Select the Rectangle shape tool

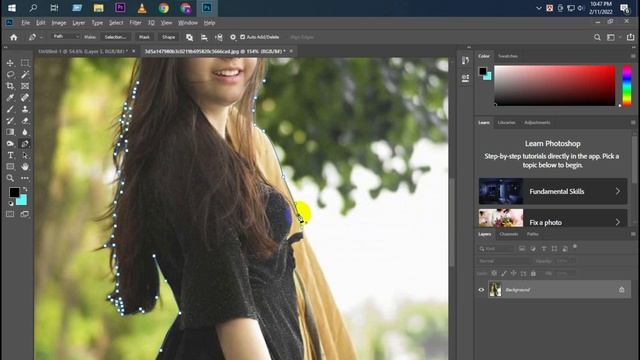click(10, 167)
